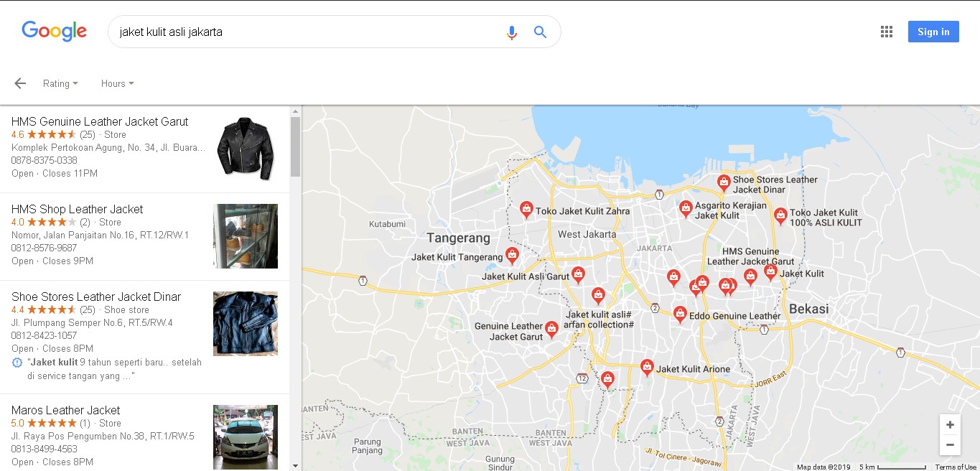Zoom out on the map

pos(950,444)
